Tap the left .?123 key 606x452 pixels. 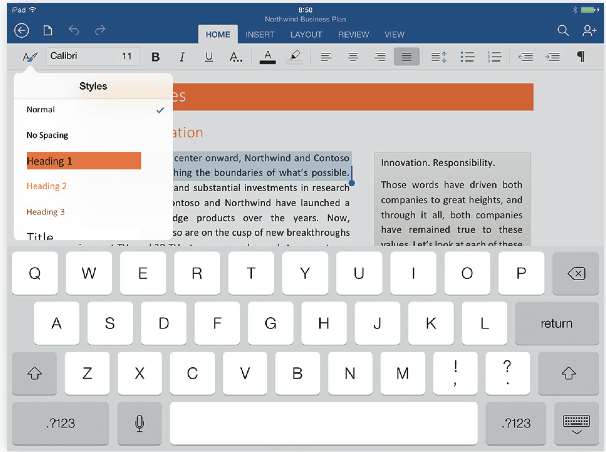(x=60, y=423)
